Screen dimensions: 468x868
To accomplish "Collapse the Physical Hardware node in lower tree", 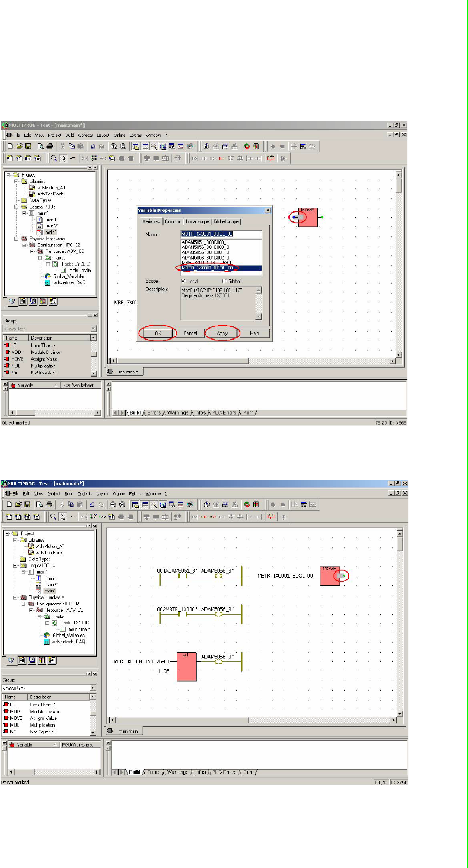I will pyautogui.click(x=15, y=597).
